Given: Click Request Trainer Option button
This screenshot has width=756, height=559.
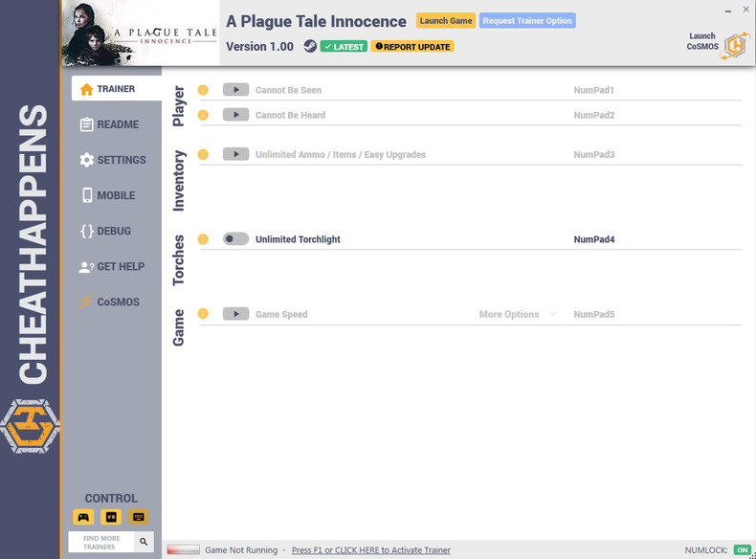Looking at the screenshot, I should pos(527,21).
